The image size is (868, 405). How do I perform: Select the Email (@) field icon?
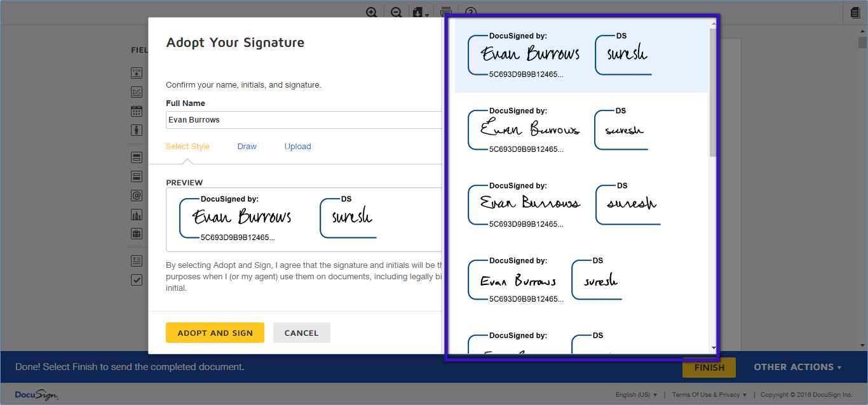tap(137, 196)
